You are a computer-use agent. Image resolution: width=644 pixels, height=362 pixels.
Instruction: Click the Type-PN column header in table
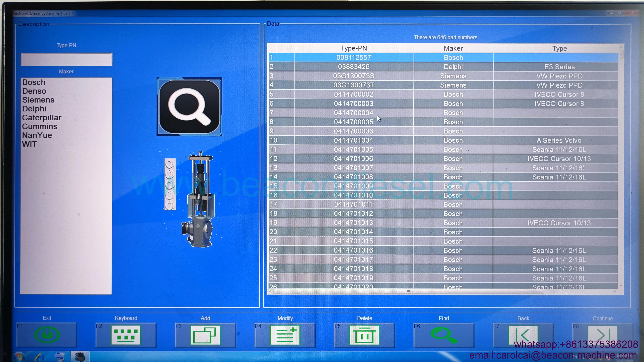click(353, 48)
